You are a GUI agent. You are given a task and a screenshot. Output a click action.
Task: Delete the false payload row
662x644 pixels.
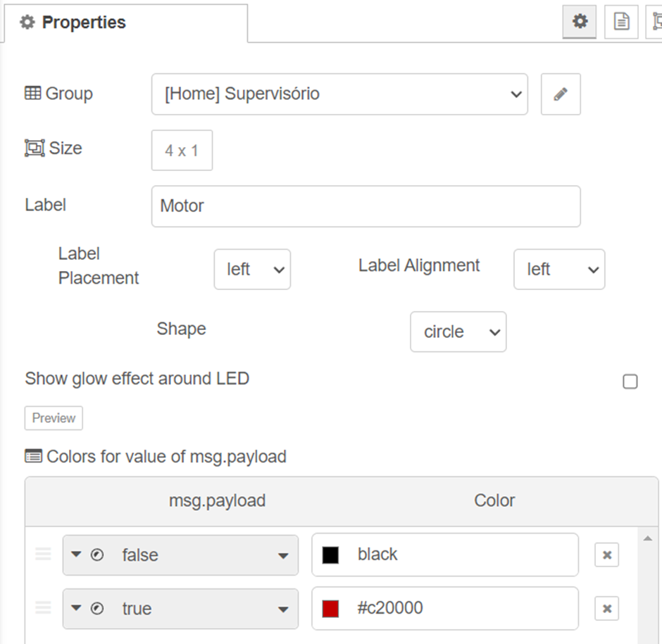point(606,555)
